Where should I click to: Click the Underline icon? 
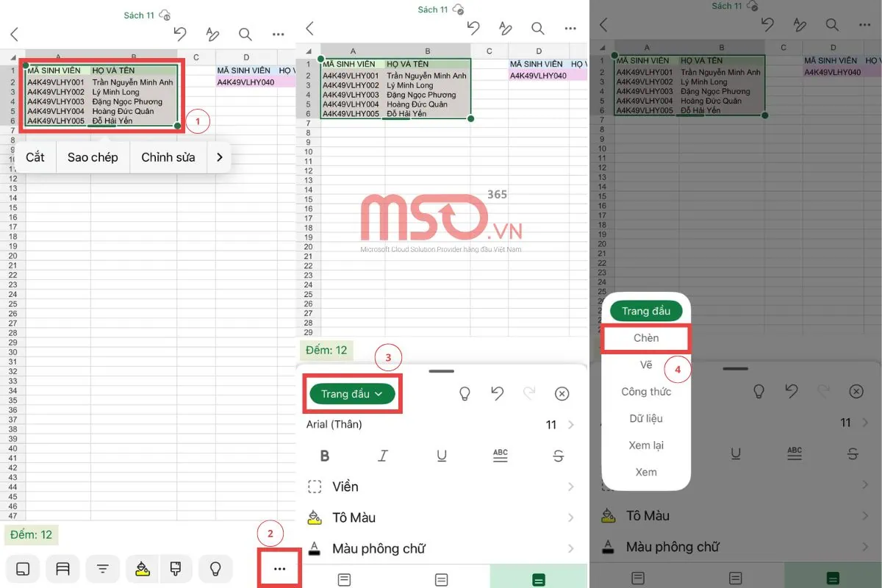pyautogui.click(x=442, y=455)
